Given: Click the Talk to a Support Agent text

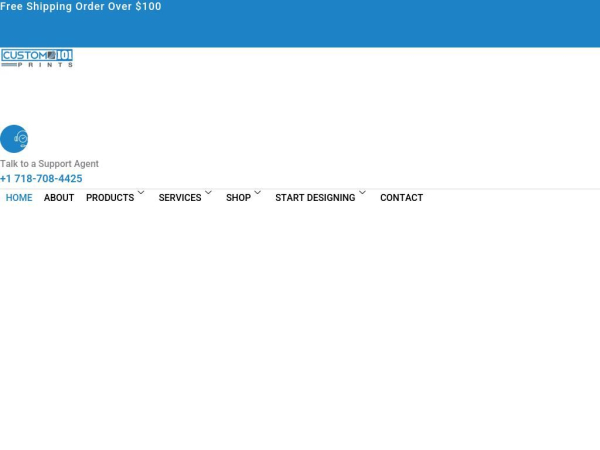Looking at the screenshot, I should [49, 164].
